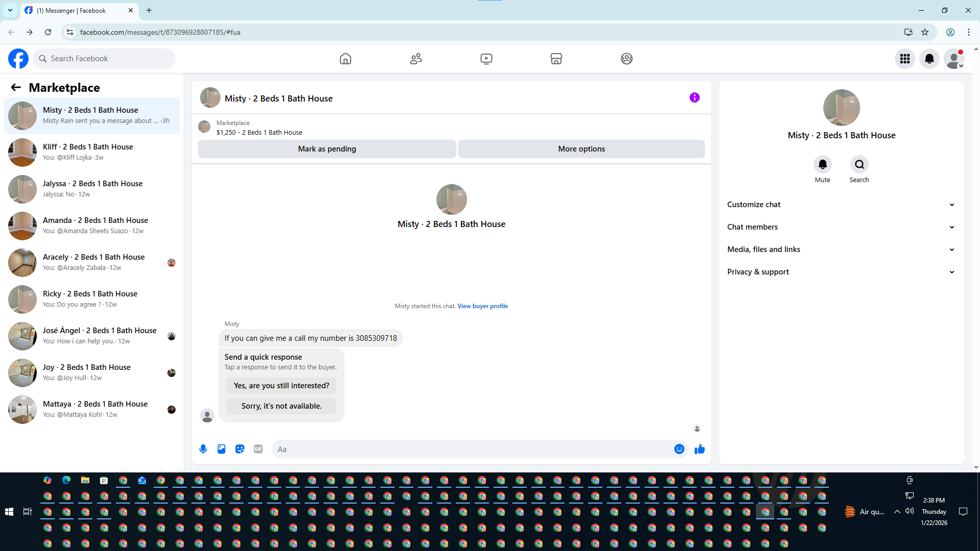
Task: Send quick response 'Yes, are you still interested?'
Action: (x=281, y=386)
